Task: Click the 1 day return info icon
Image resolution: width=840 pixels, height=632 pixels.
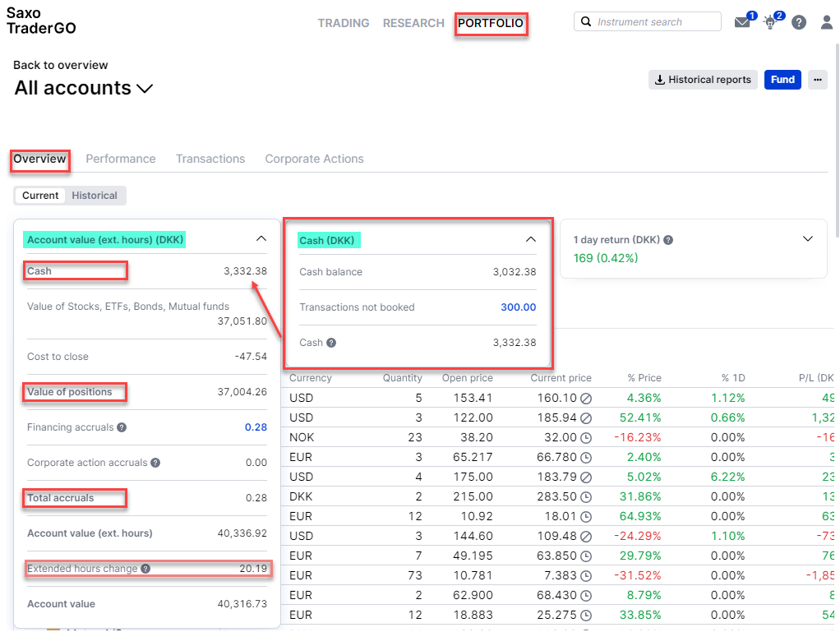Action: [x=668, y=240]
